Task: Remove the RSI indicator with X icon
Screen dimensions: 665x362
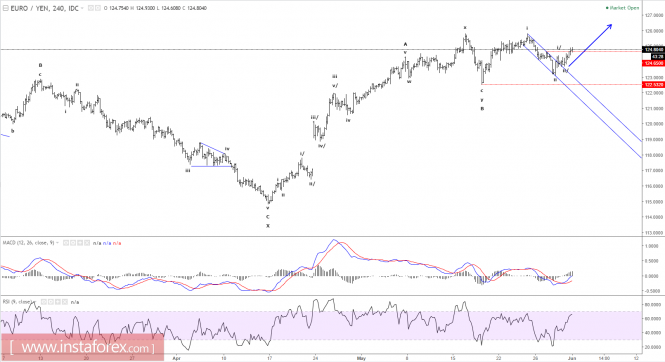Action: pyautogui.click(x=64, y=302)
